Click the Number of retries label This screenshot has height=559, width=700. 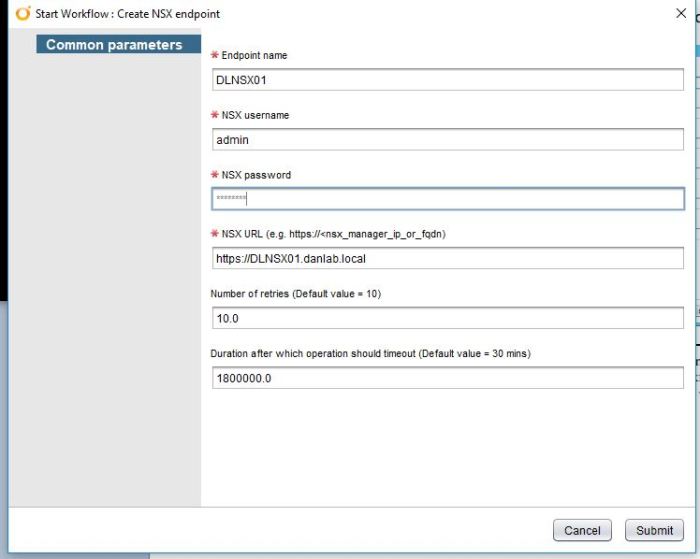pyautogui.click(x=295, y=294)
